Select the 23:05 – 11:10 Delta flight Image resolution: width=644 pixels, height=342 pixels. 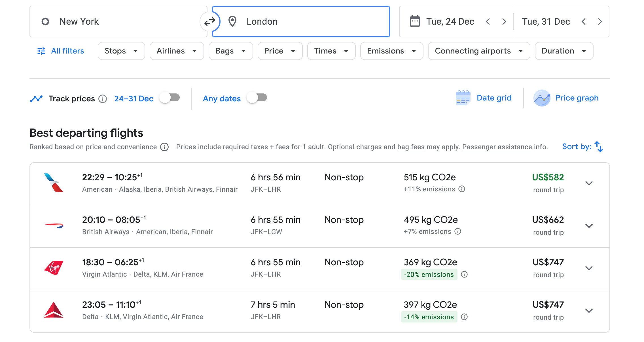pos(320,311)
